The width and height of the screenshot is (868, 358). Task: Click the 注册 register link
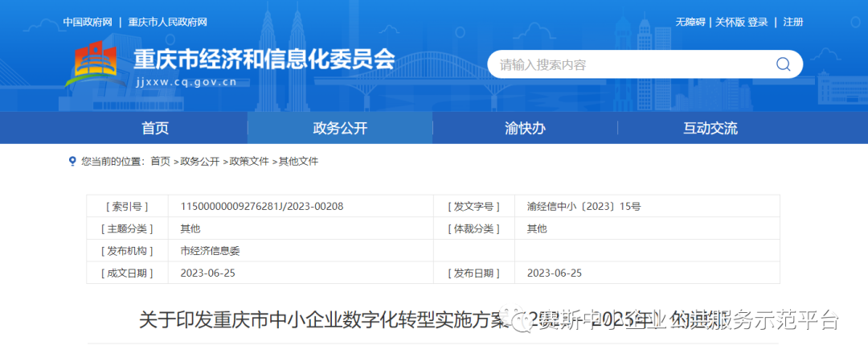(x=792, y=23)
